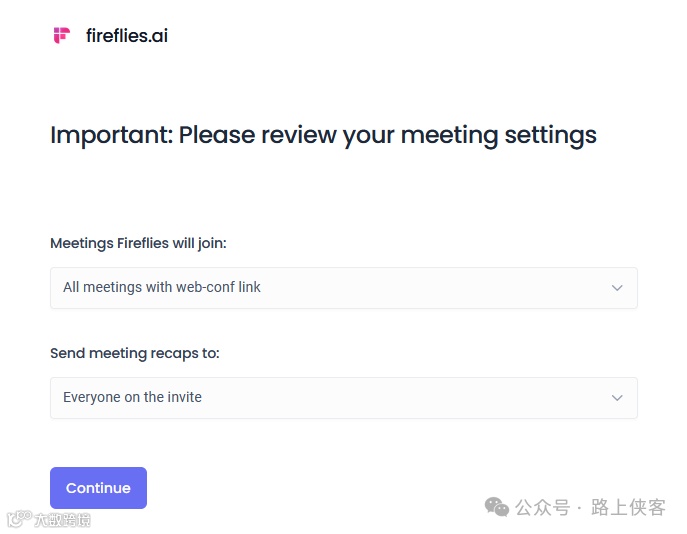Click the "路上侠客" watermark text

[x=628, y=508]
